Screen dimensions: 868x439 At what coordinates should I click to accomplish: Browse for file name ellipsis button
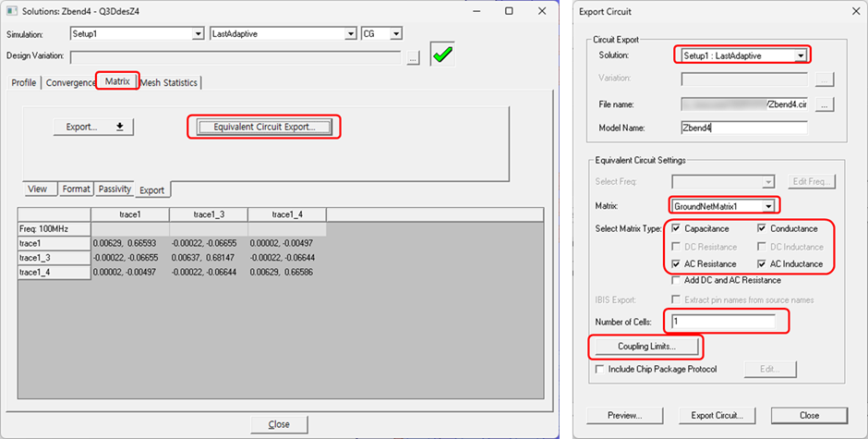(x=825, y=105)
